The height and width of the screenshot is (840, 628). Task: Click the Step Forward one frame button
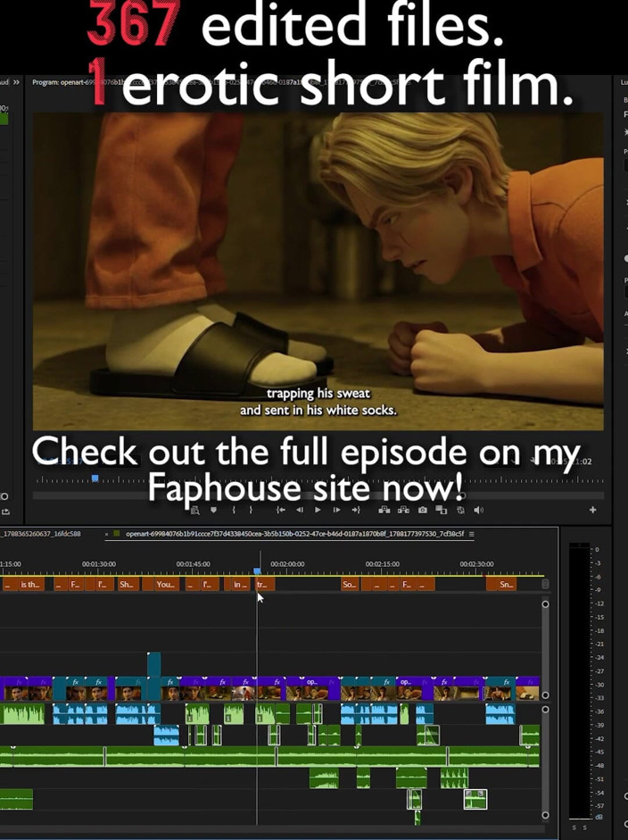pyautogui.click(x=337, y=510)
